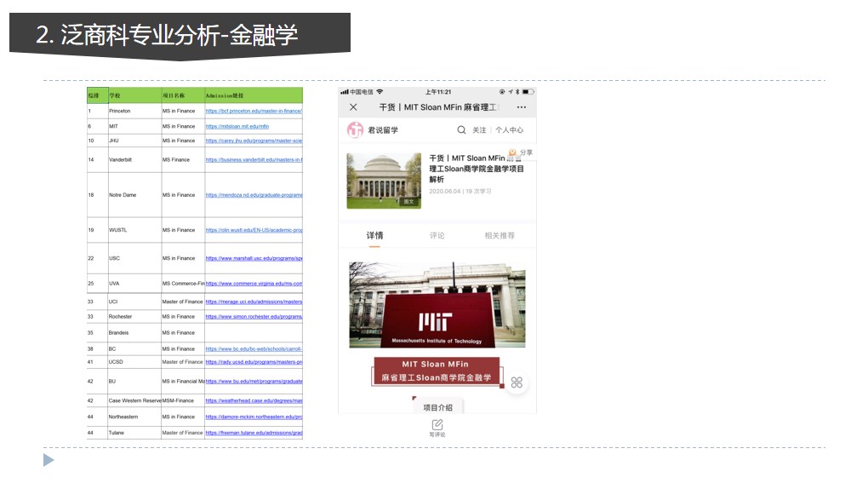This screenshot has height=483, width=868.
Task: Open the mitsloan.mit.edu/mfin link
Action: point(237,126)
